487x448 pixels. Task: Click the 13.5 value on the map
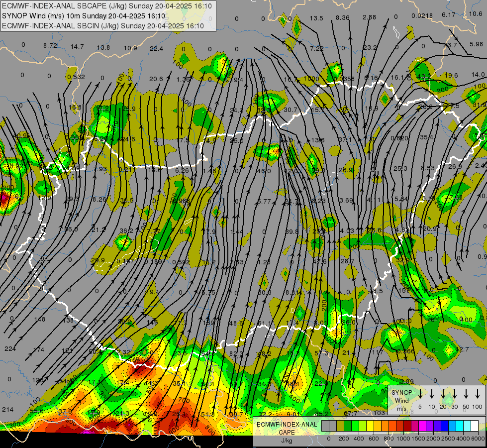pyautogui.click(x=316, y=18)
